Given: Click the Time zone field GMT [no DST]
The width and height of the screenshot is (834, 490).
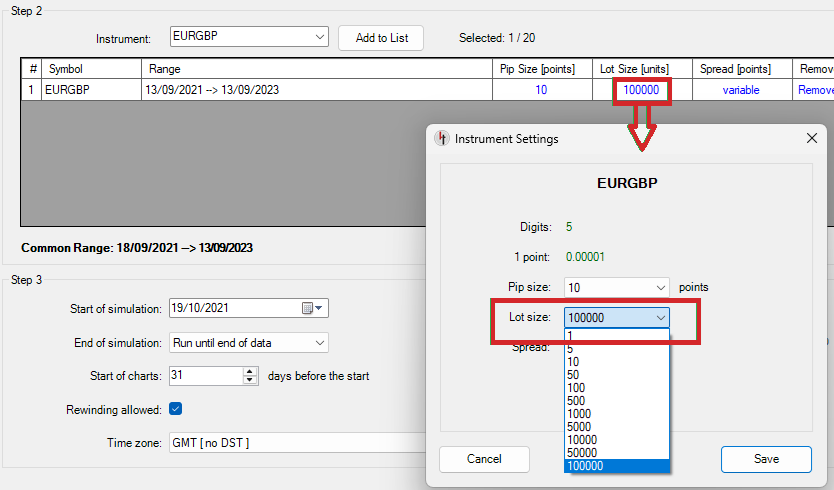Looking at the screenshot, I should coord(290,442).
